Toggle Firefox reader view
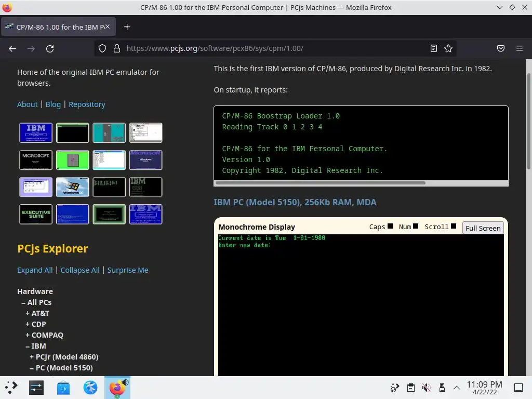 tap(434, 48)
